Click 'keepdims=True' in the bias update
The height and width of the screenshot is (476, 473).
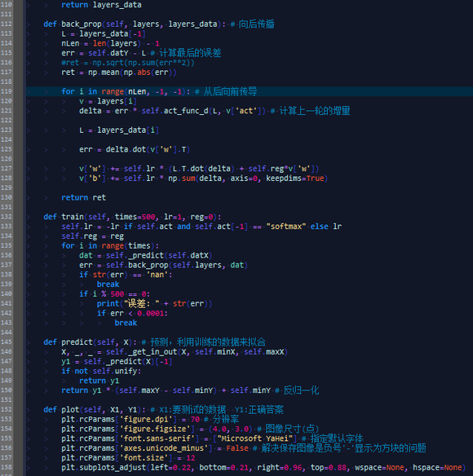[x=294, y=178]
